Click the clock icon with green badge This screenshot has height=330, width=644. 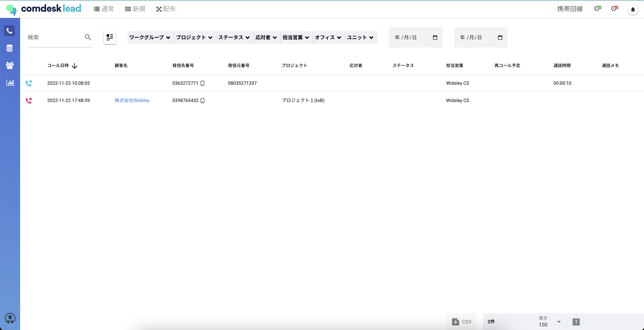tap(597, 9)
